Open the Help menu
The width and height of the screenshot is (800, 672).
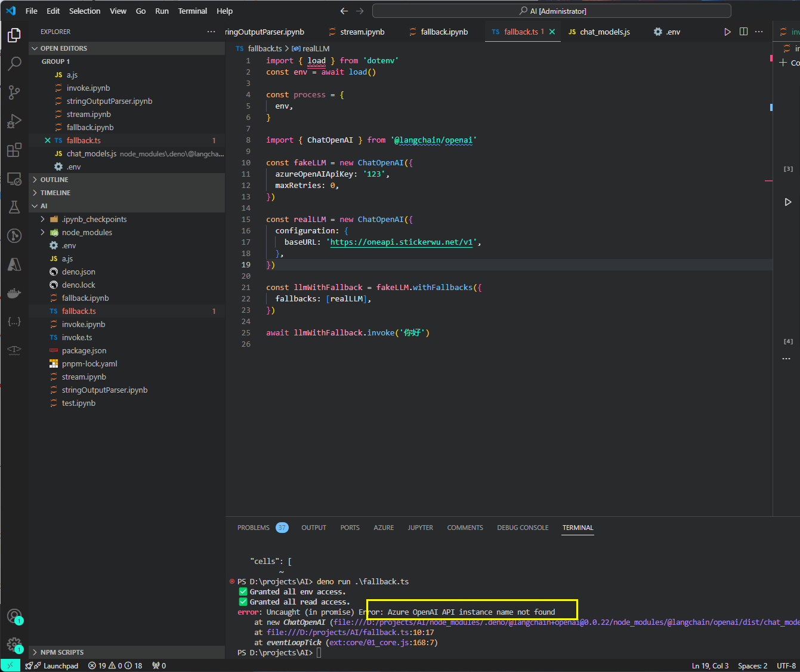tap(225, 11)
